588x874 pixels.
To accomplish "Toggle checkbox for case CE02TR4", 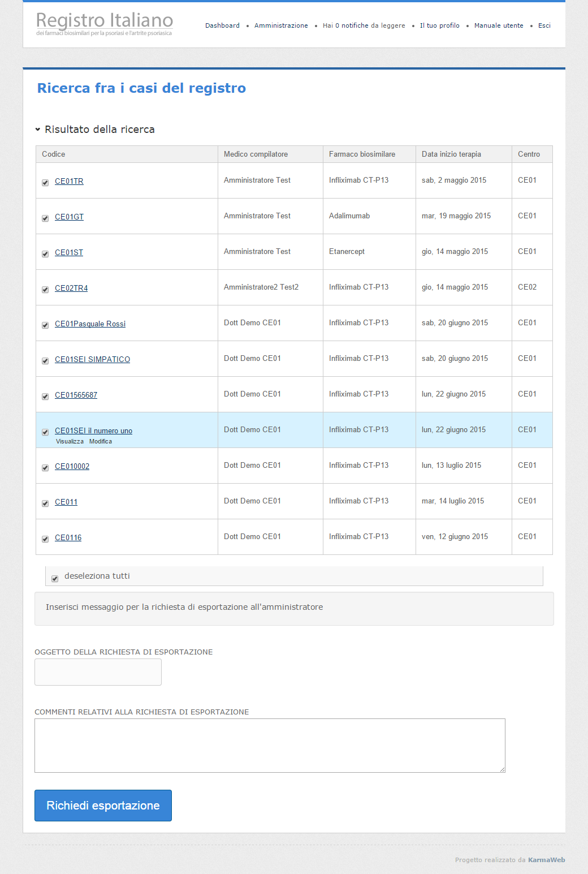I will (x=45, y=290).
